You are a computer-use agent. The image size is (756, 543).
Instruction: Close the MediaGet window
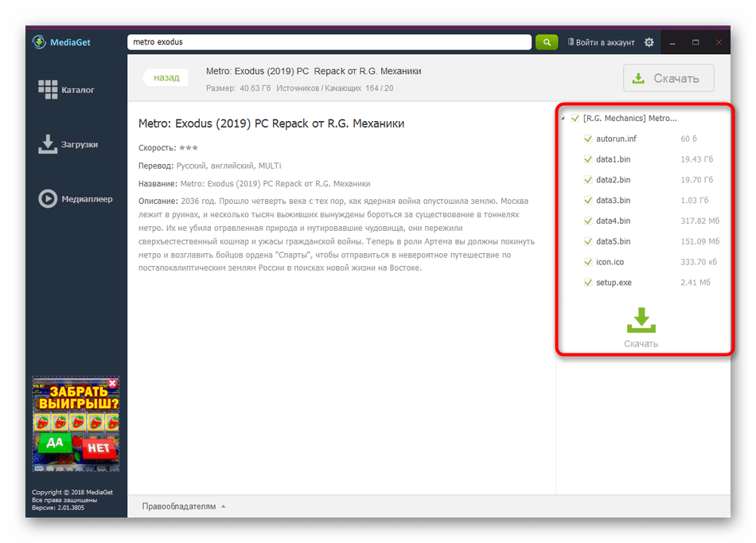719,42
